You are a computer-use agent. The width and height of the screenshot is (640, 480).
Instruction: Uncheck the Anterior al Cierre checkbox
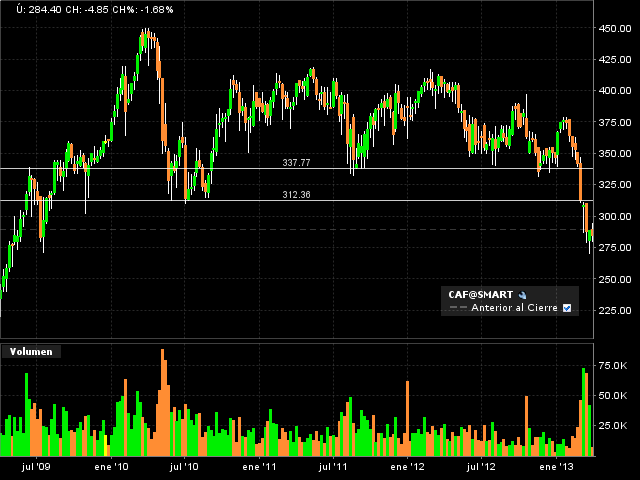567,308
